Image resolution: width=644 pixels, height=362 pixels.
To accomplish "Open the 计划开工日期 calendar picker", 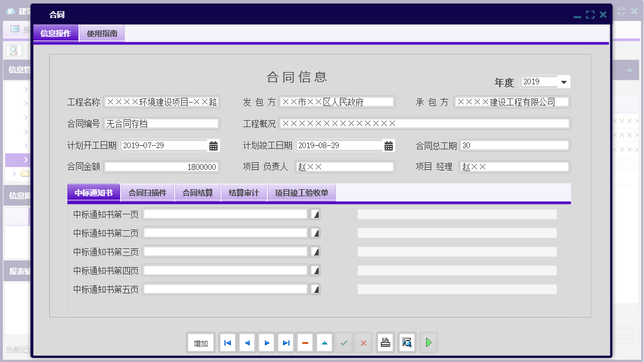I will click(213, 145).
